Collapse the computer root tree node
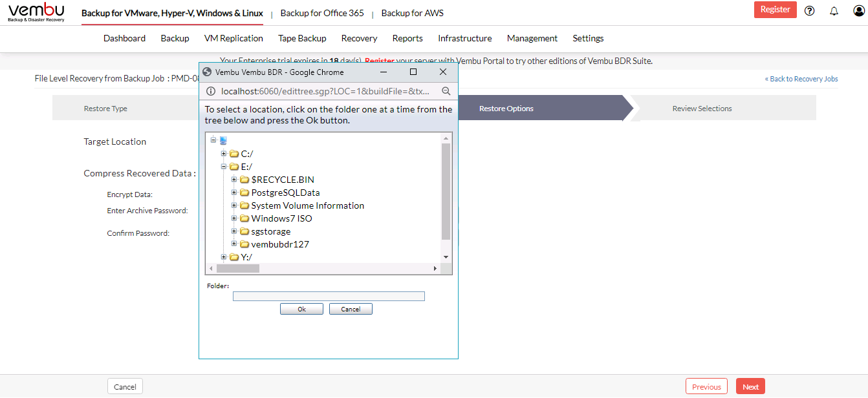Viewport: 868px width, 398px height. point(213,140)
